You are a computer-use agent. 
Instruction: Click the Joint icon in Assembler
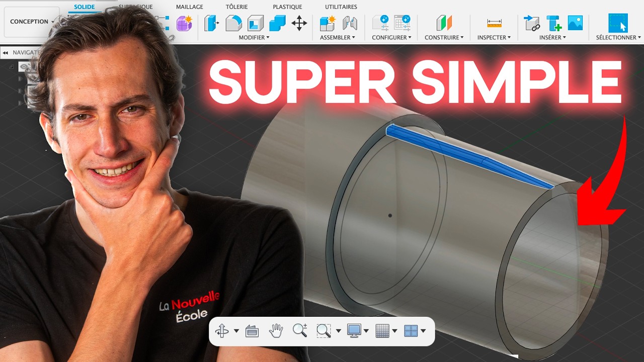tap(350, 23)
